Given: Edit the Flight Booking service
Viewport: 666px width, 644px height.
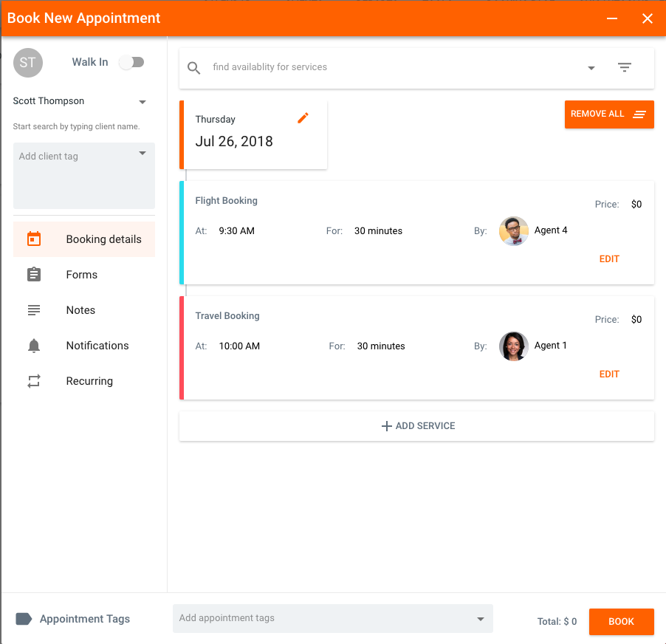Looking at the screenshot, I should [609, 259].
